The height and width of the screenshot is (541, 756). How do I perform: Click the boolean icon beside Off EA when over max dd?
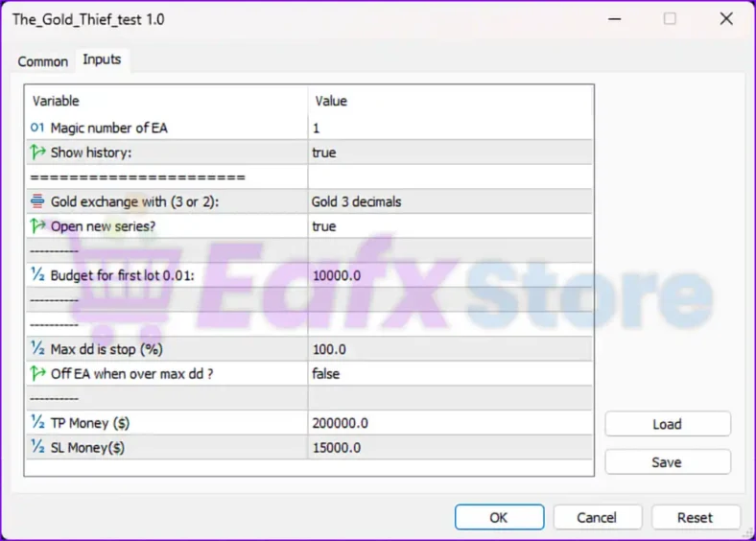click(37, 373)
